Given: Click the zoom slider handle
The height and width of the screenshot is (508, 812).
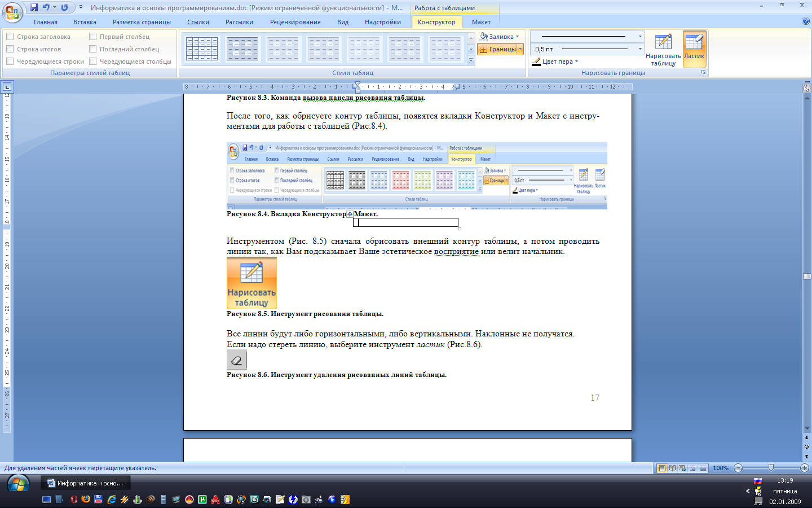Looking at the screenshot, I should [771, 468].
